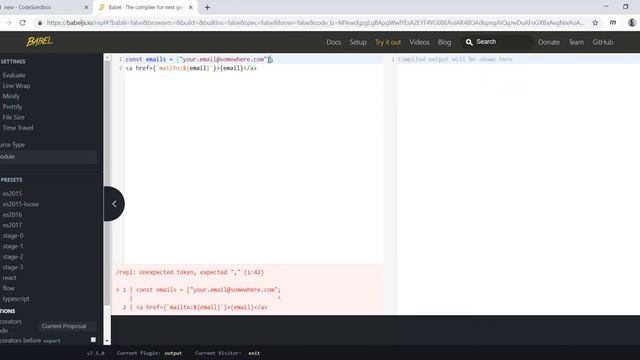Switch to the CodeSandbox browser tab
The image size is (640, 360).
44,7
